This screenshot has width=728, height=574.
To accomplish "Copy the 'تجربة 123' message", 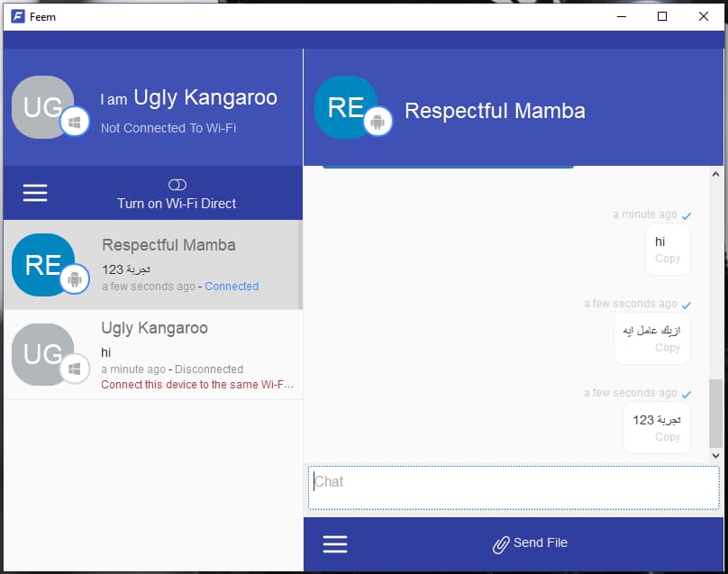I will coord(668,436).
